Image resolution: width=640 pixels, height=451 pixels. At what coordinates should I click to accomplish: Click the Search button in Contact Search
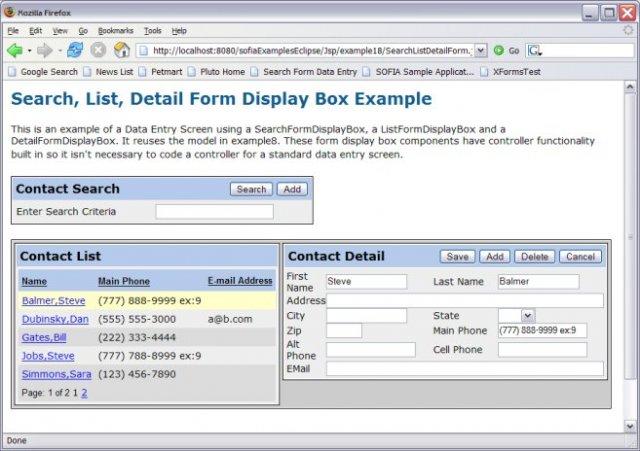point(251,189)
